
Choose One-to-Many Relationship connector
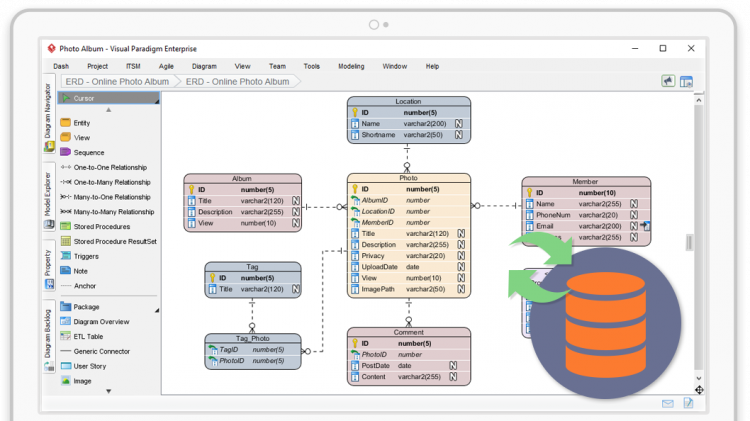click(111, 182)
